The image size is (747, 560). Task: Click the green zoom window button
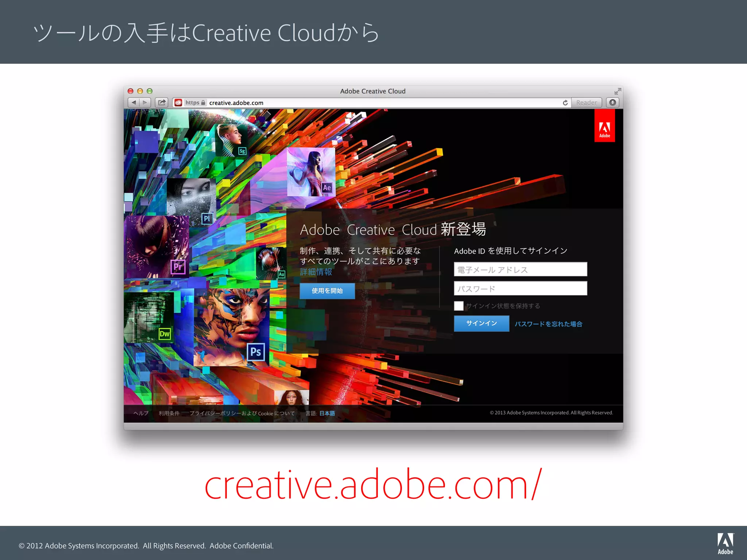point(150,91)
